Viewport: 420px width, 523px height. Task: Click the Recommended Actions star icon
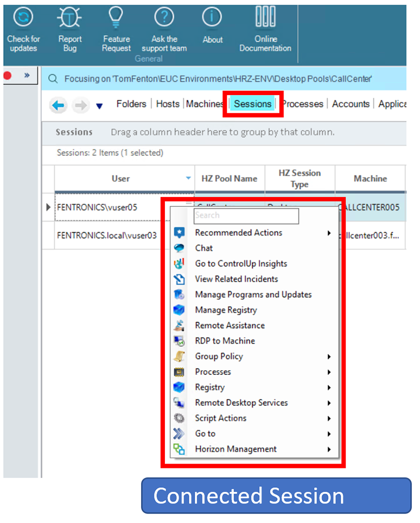click(179, 233)
